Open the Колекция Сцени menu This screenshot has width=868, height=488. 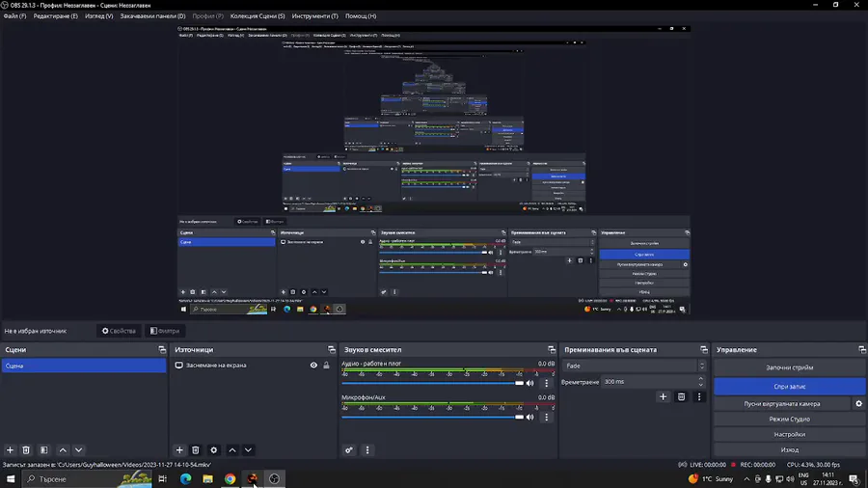[258, 16]
